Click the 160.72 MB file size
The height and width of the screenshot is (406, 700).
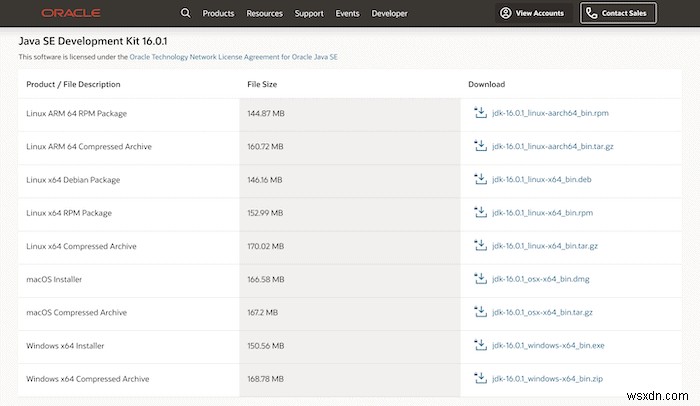point(265,146)
